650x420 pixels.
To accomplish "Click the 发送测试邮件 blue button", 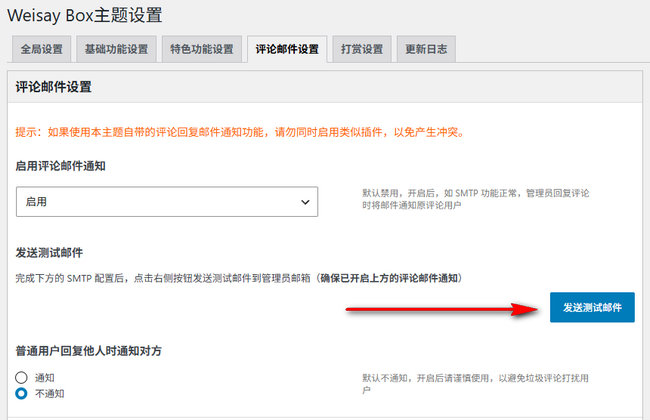I will 592,307.
